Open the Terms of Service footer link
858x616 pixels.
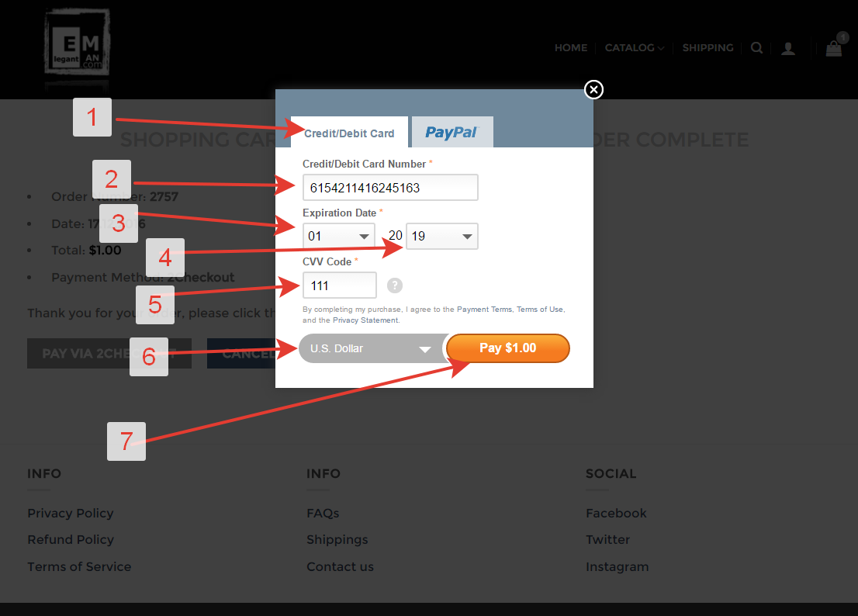[x=79, y=567]
